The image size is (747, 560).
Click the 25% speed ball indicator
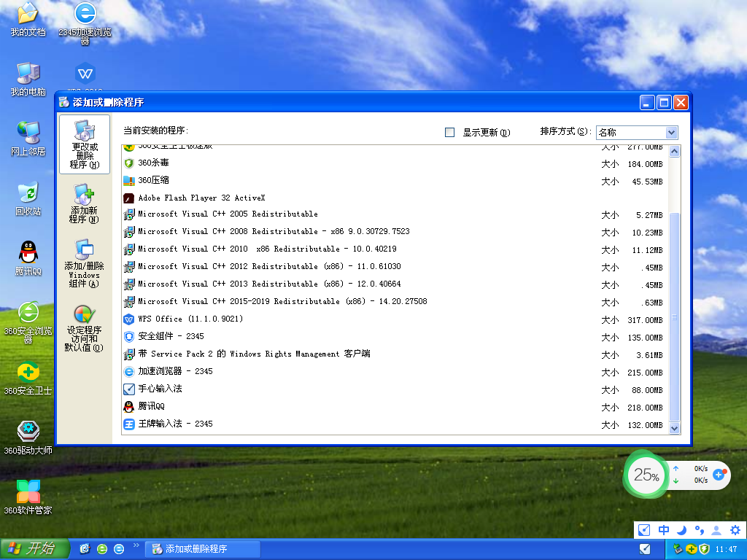646,475
